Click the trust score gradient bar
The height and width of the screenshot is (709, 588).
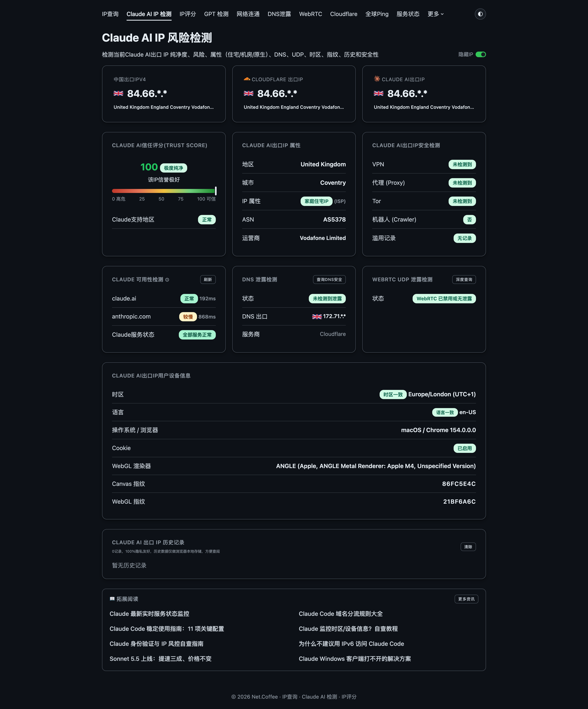pyautogui.click(x=164, y=191)
